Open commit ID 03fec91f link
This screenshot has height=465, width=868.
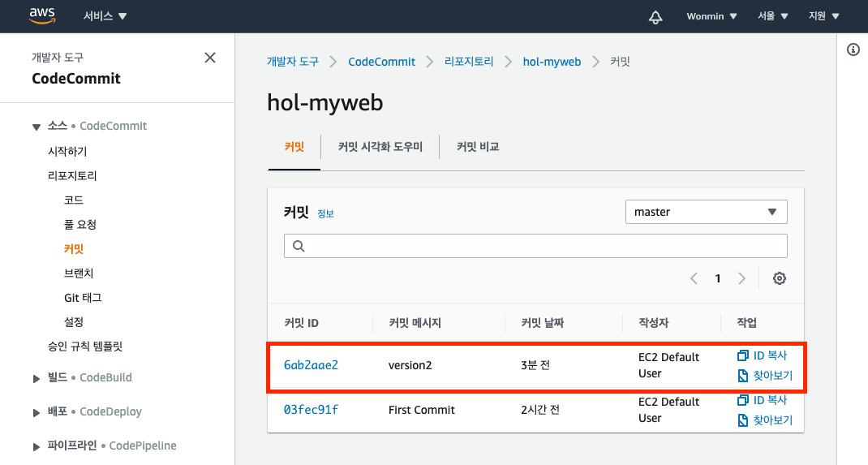312,410
